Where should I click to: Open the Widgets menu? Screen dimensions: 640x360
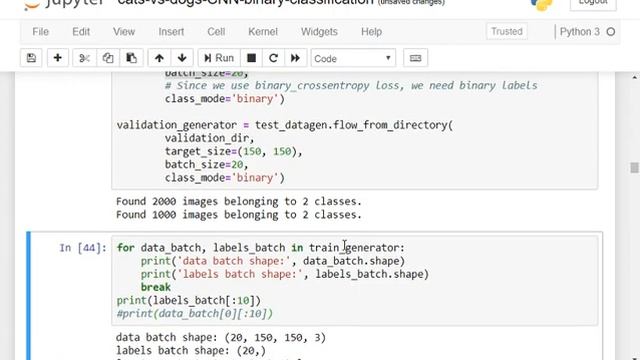pyautogui.click(x=319, y=31)
